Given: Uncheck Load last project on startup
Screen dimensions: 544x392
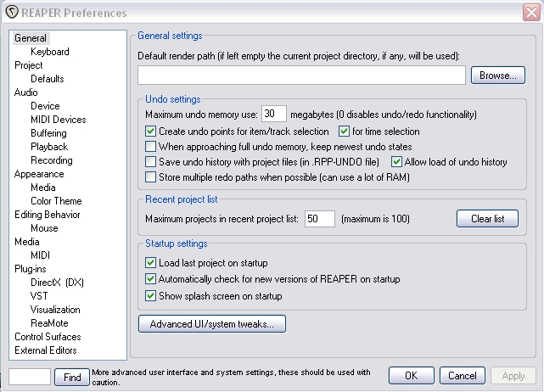Looking at the screenshot, I should pos(152,264).
